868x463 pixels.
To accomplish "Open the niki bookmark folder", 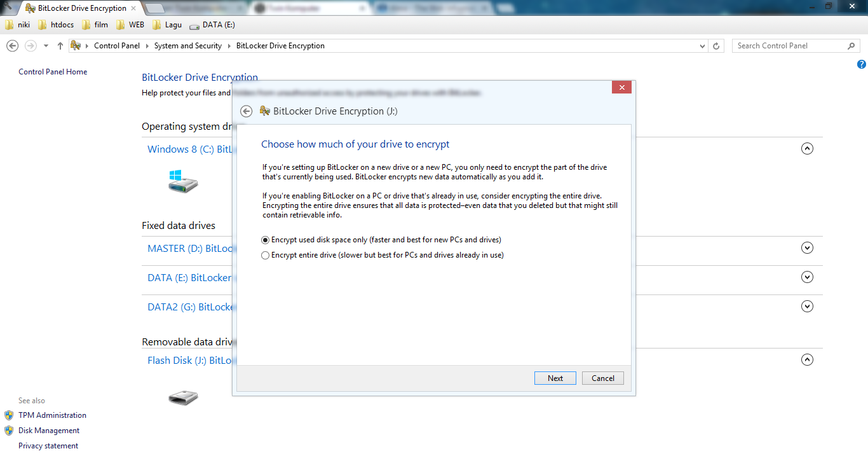I will point(18,25).
